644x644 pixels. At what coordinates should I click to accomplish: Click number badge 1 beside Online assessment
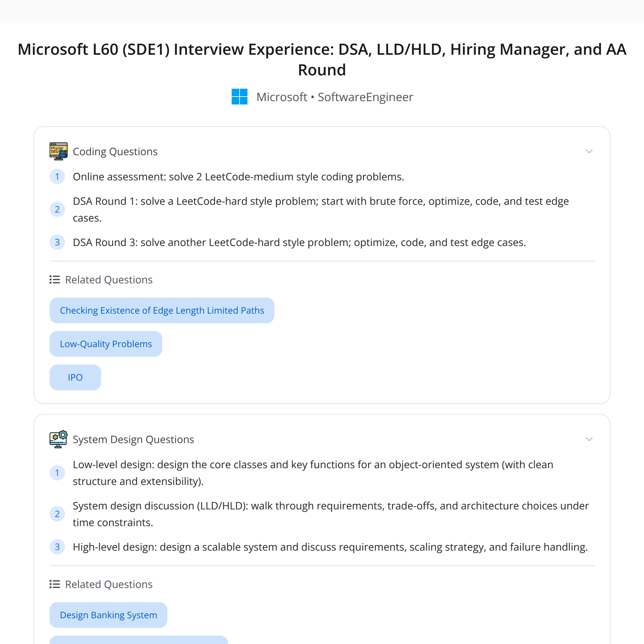click(x=57, y=177)
